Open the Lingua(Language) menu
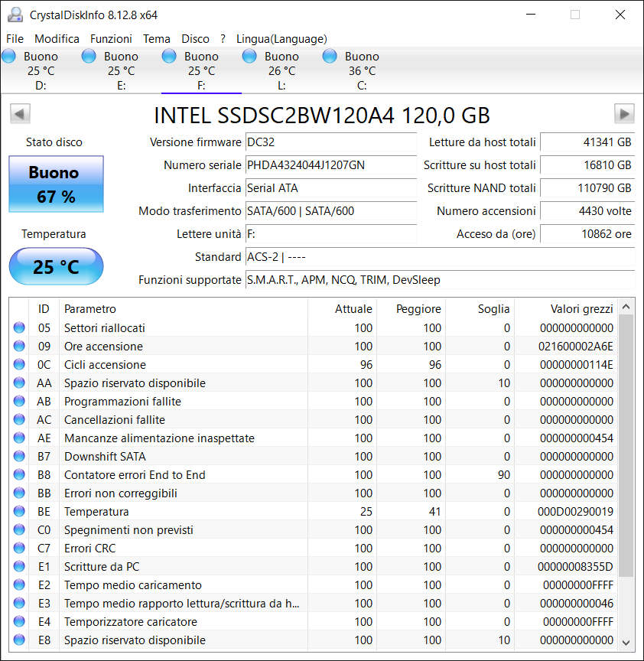This screenshot has height=661, width=644. point(281,39)
